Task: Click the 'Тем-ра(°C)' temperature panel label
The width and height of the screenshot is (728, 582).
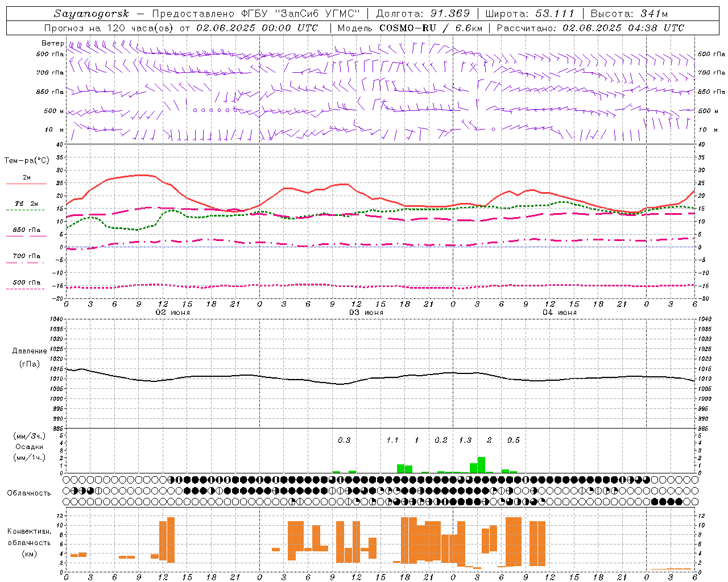Action: [27, 161]
